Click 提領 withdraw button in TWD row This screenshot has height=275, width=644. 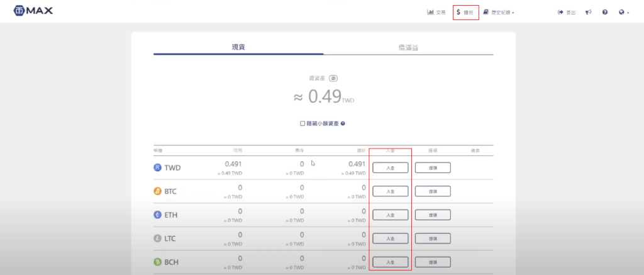click(433, 168)
